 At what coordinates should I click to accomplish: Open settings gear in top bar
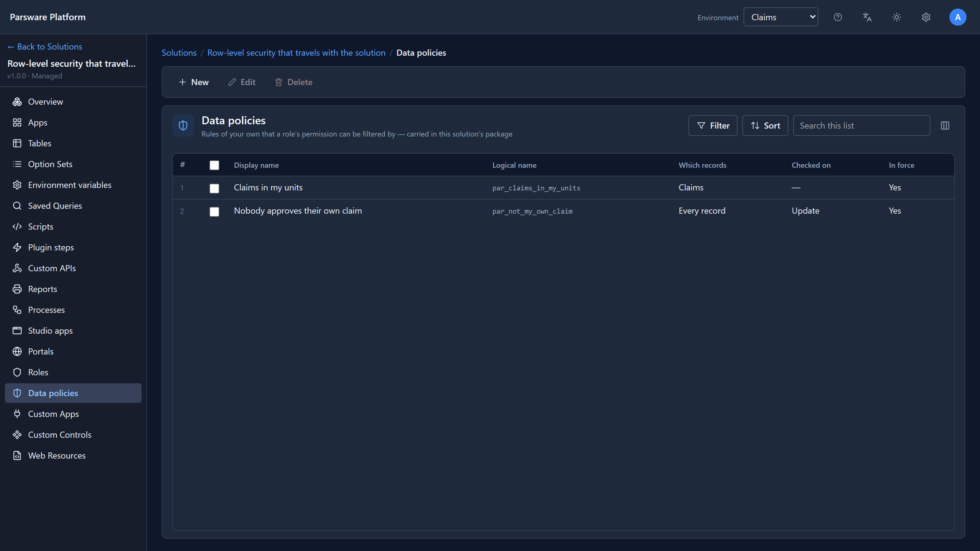tap(926, 17)
